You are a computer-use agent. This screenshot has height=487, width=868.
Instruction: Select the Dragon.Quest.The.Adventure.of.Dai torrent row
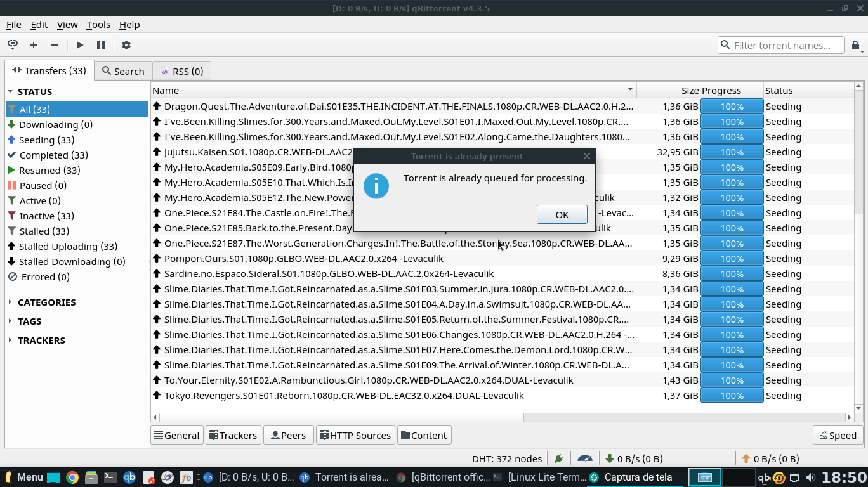(503, 107)
